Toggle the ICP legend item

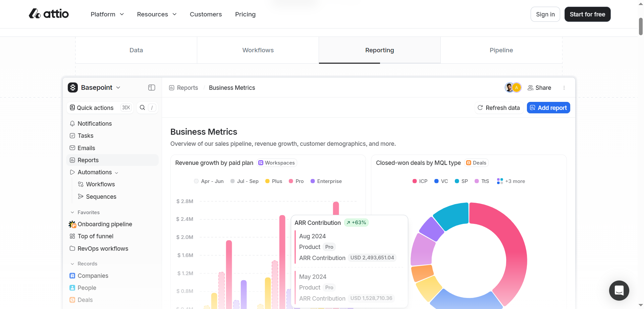pyautogui.click(x=420, y=181)
